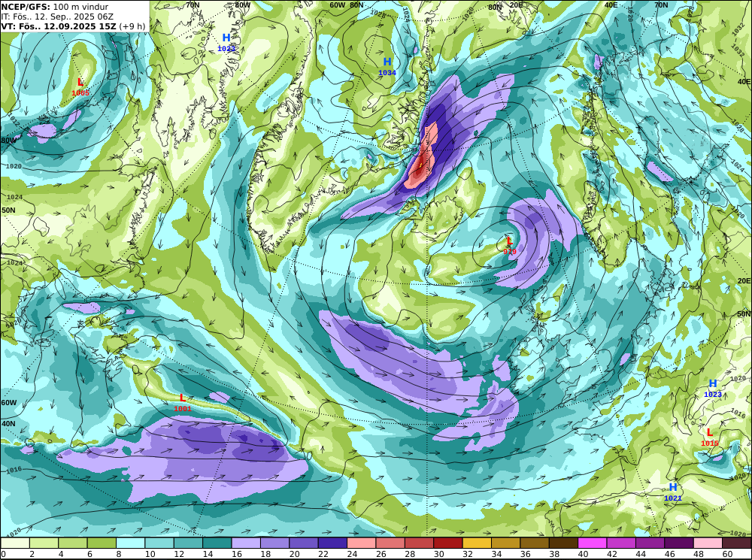Viewport: 752px width, 560px height.
Task: Click the red L marker labeled 1001
Action: point(183,398)
